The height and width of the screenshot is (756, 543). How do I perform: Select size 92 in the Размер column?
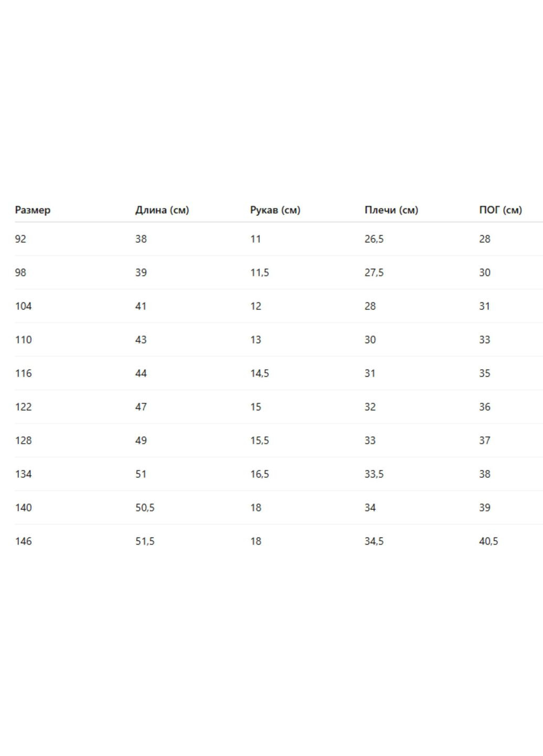[20, 239]
